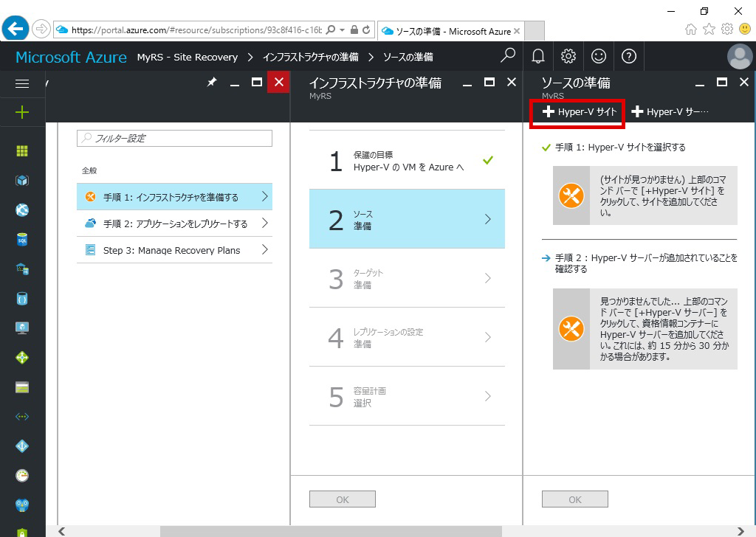Click OK in ソースの準備 blade
Viewport: 756px width, 537px height.
(x=574, y=499)
